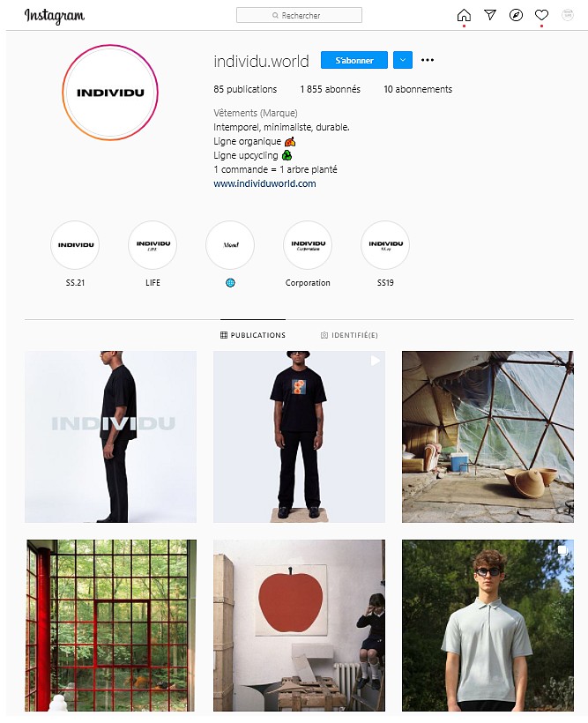Open the red apple painting post

(x=299, y=625)
